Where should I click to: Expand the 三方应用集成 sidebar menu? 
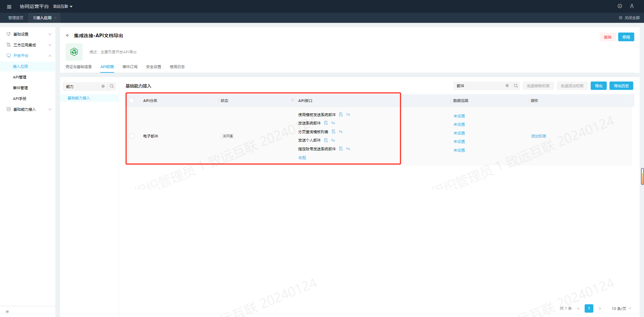coord(28,45)
